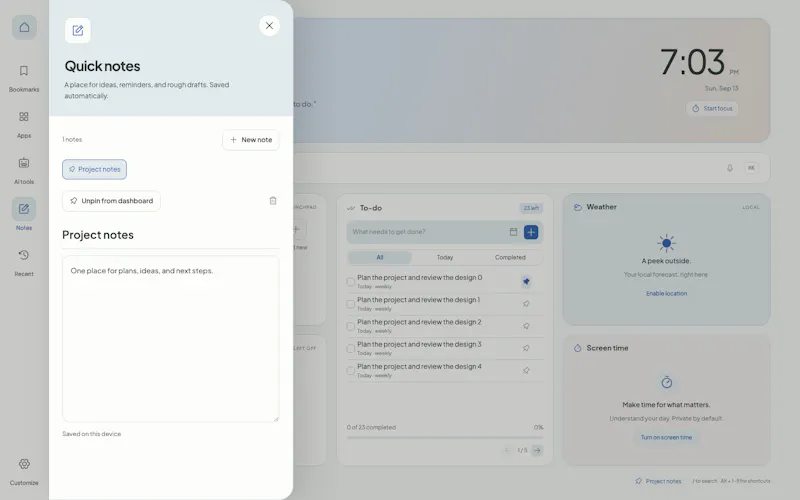Image resolution: width=800 pixels, height=500 pixels.
Task: Pin the design 4 task
Action: pyautogui.click(x=526, y=370)
